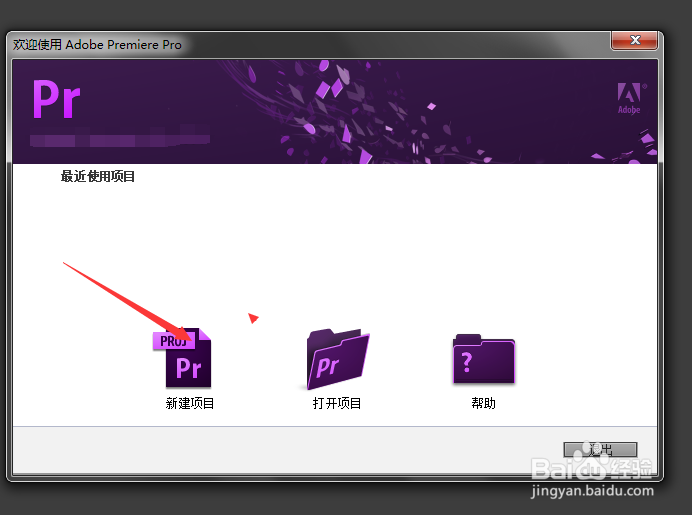The image size is (692, 515).
Task: Select the 新建项目 text label
Action: point(190,403)
